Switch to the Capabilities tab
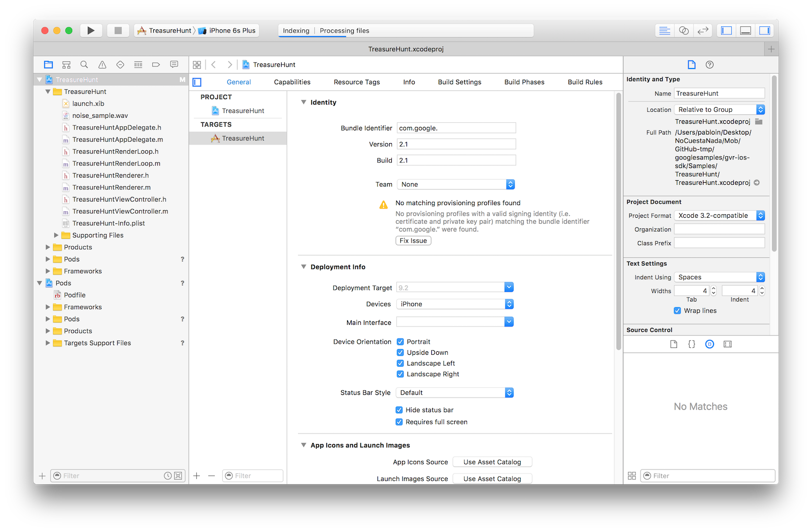This screenshot has height=532, width=812. (292, 82)
